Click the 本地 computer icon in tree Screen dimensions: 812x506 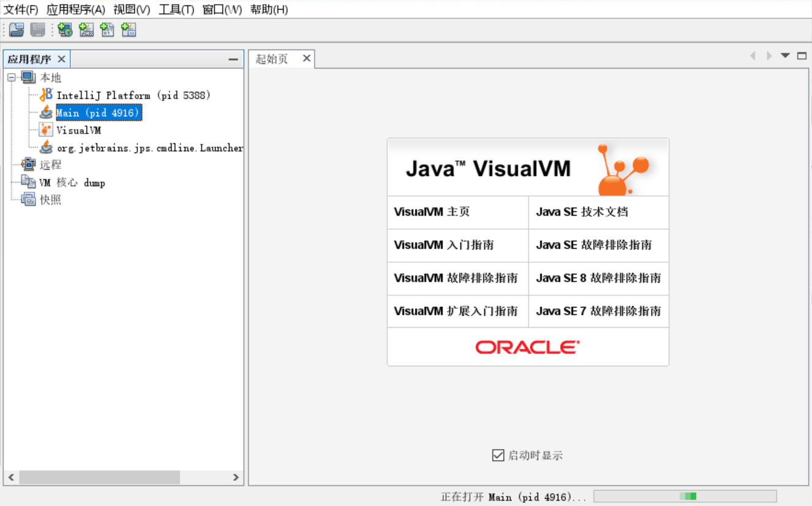point(28,77)
